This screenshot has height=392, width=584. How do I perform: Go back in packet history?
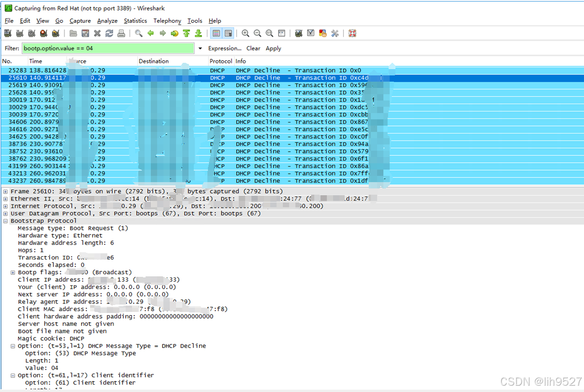point(150,33)
